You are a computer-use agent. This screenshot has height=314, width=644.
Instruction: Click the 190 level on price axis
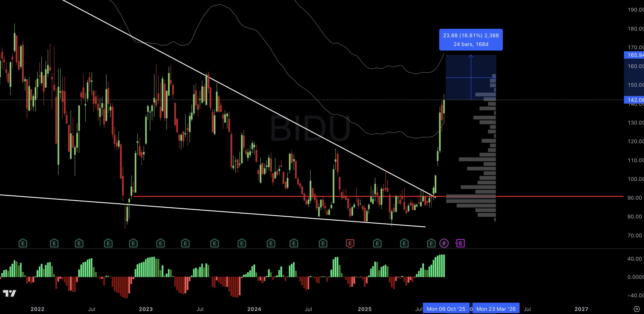(636, 10)
